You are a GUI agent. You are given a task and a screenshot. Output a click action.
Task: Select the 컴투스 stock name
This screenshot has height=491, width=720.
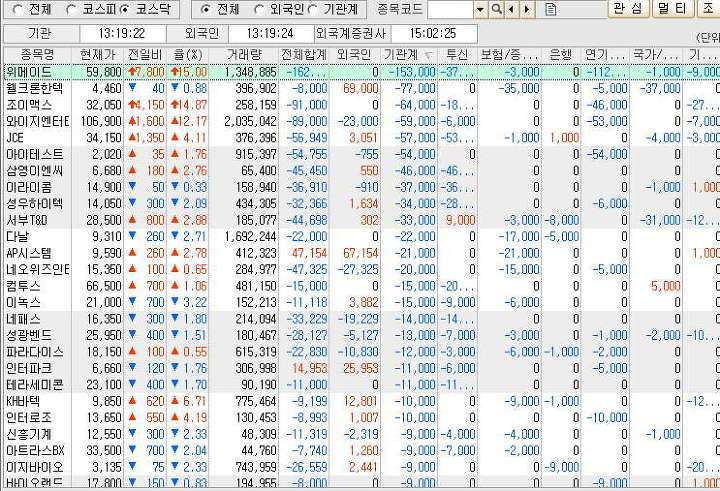(x=23, y=286)
